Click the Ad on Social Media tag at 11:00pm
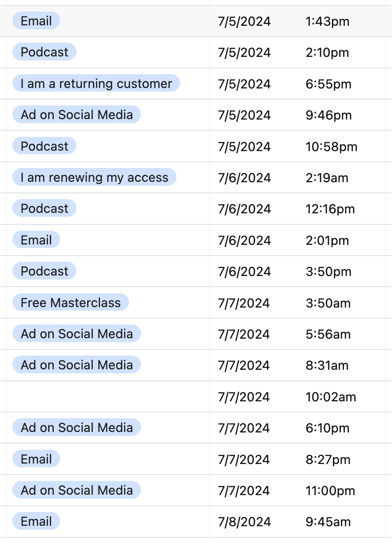392x544 pixels. (x=76, y=490)
